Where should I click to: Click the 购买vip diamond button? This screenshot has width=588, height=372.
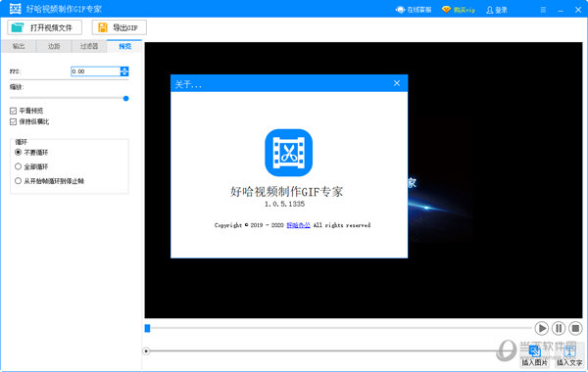coord(459,10)
